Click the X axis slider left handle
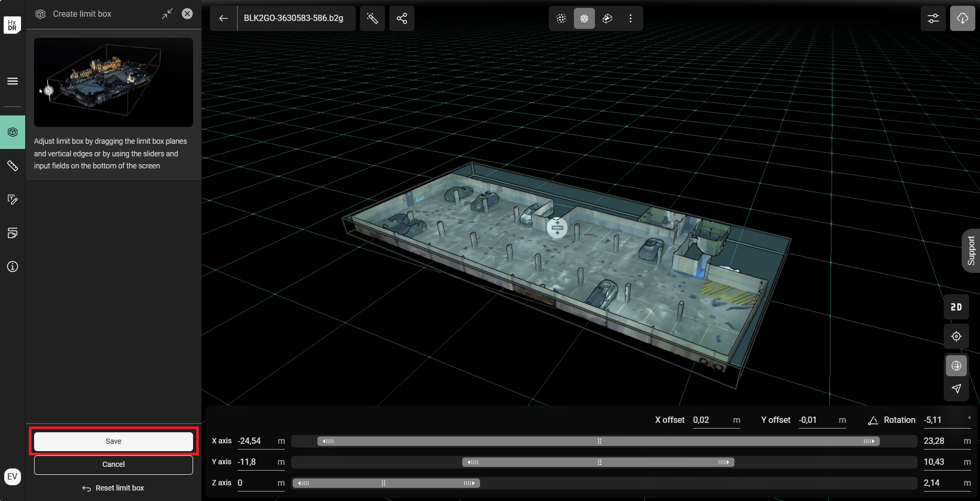The height and width of the screenshot is (501, 980). (x=328, y=441)
